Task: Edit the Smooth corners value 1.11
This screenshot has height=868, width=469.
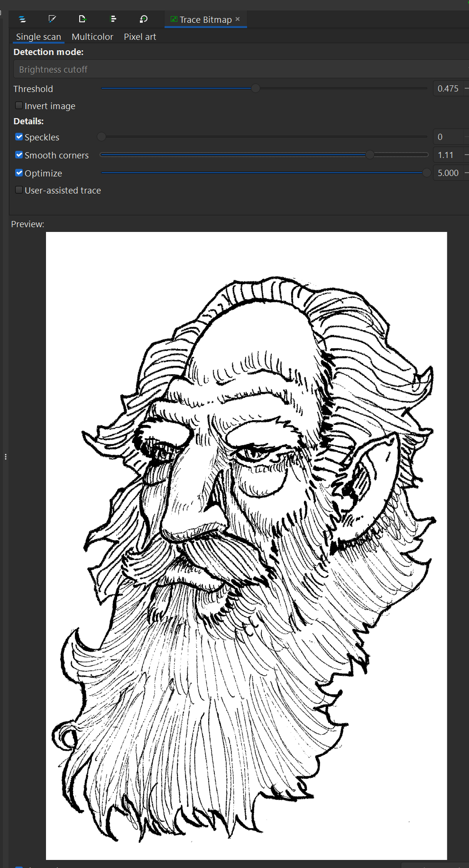Action: [448, 155]
